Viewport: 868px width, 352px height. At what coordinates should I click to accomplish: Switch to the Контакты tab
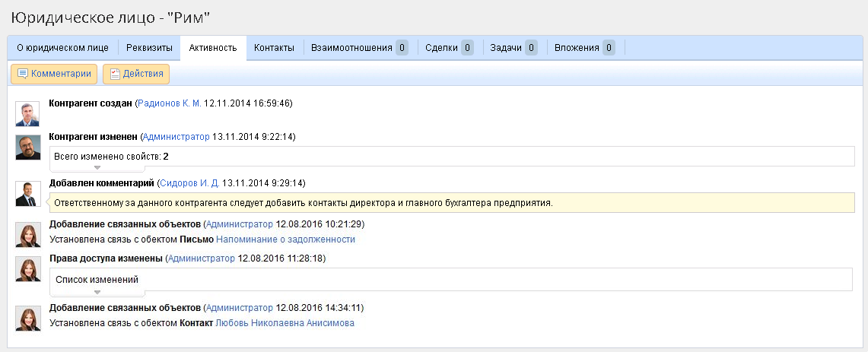coord(274,48)
